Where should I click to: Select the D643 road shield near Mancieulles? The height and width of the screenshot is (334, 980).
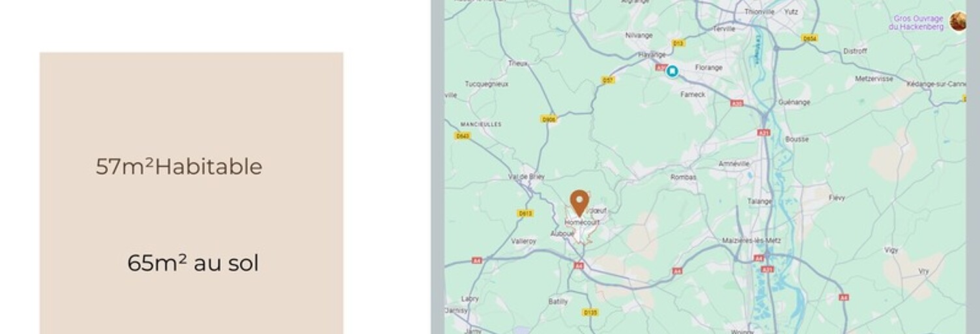pos(463,136)
